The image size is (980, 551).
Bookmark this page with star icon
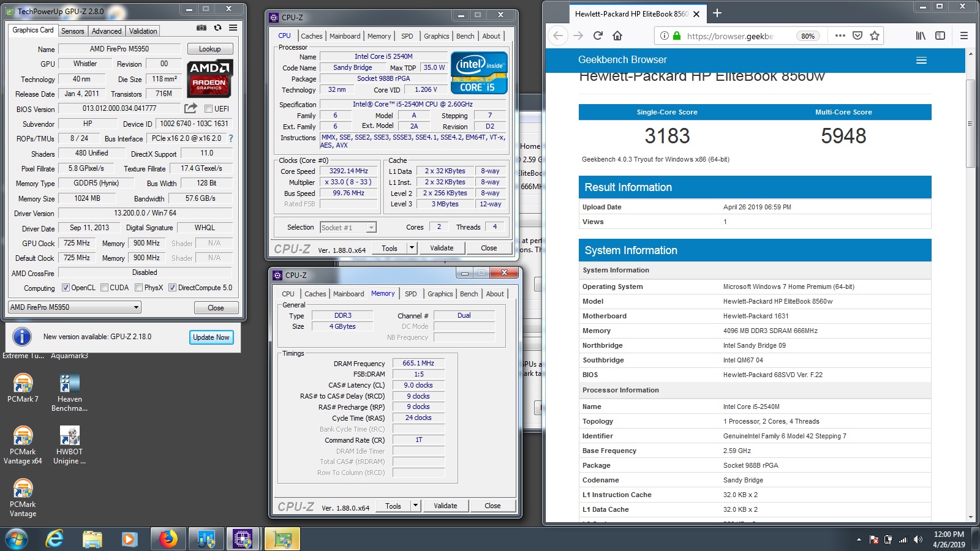pyautogui.click(x=875, y=36)
